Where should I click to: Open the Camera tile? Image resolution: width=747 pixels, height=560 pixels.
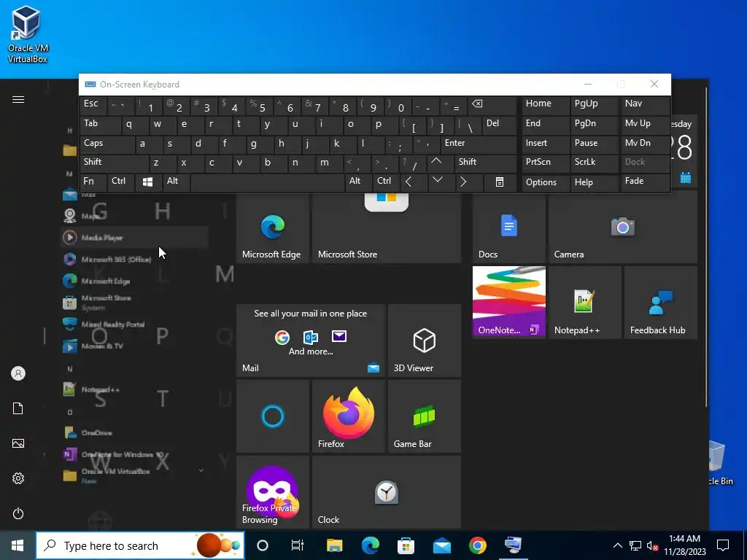tap(623, 227)
